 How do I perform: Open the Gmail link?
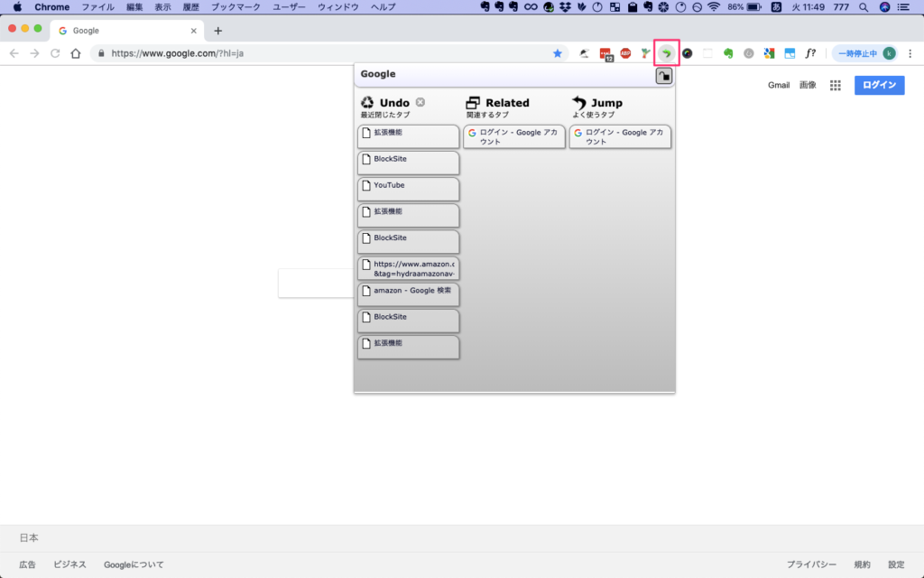[778, 86]
